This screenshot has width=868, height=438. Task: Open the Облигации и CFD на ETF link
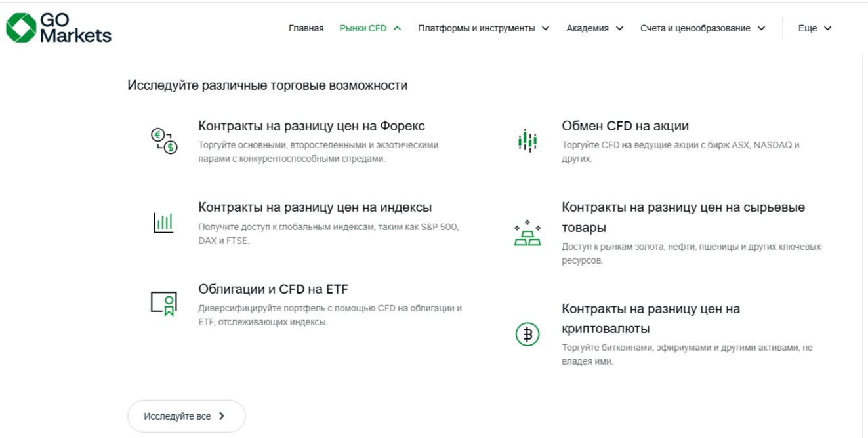(x=273, y=289)
